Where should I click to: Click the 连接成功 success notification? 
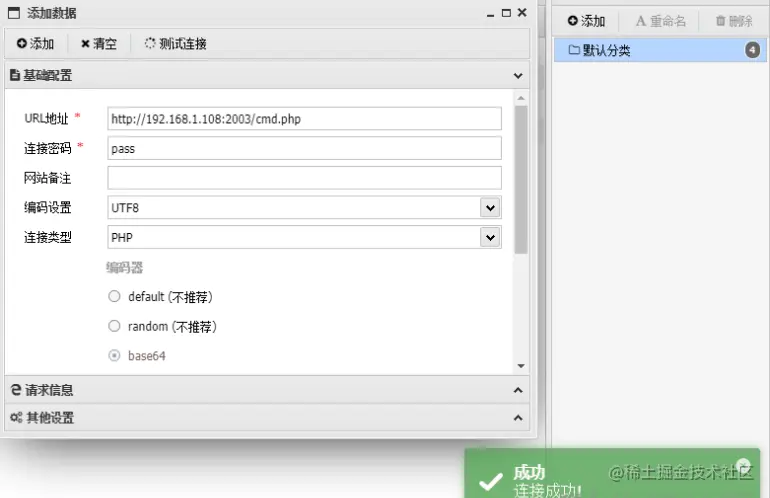pyautogui.click(x=612, y=473)
